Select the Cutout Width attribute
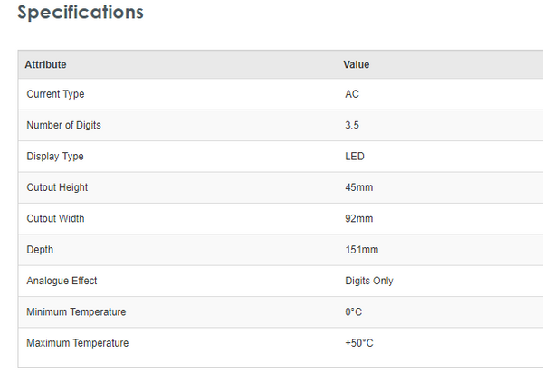 [x=55, y=218]
